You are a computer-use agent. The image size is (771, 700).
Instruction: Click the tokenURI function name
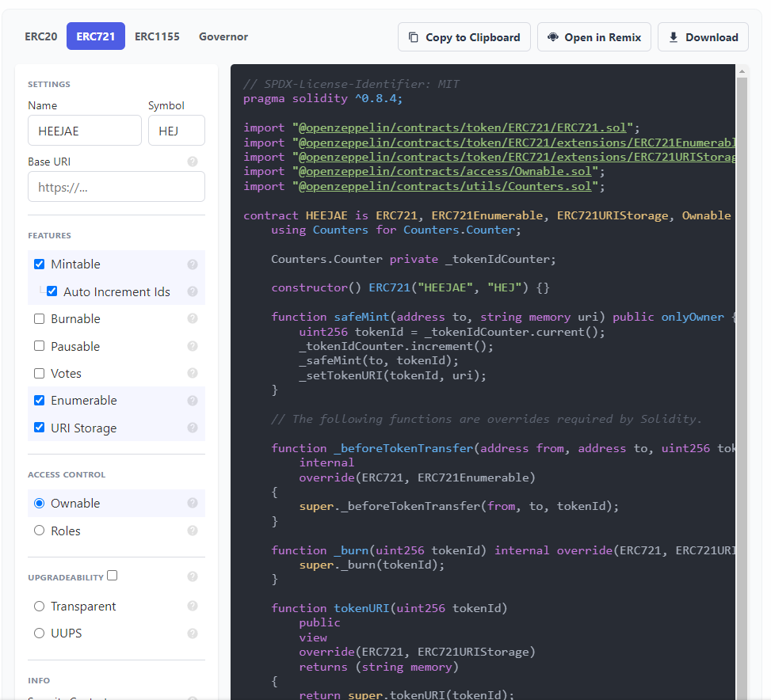click(x=361, y=608)
